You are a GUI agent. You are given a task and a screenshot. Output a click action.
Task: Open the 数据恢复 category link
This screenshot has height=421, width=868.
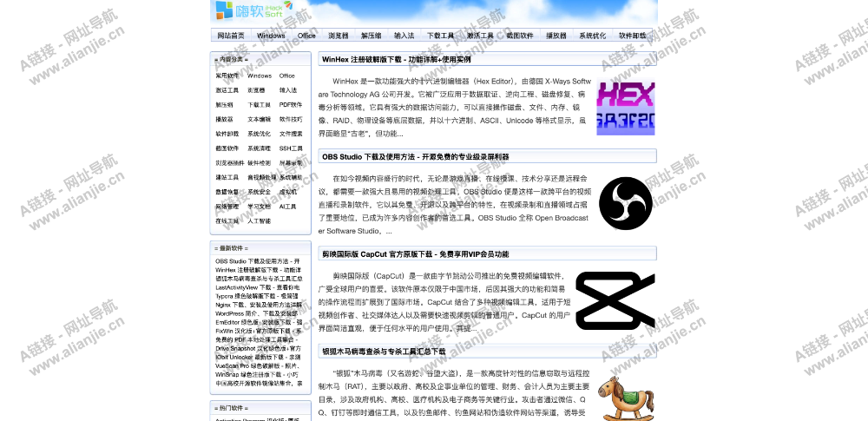tap(227, 192)
